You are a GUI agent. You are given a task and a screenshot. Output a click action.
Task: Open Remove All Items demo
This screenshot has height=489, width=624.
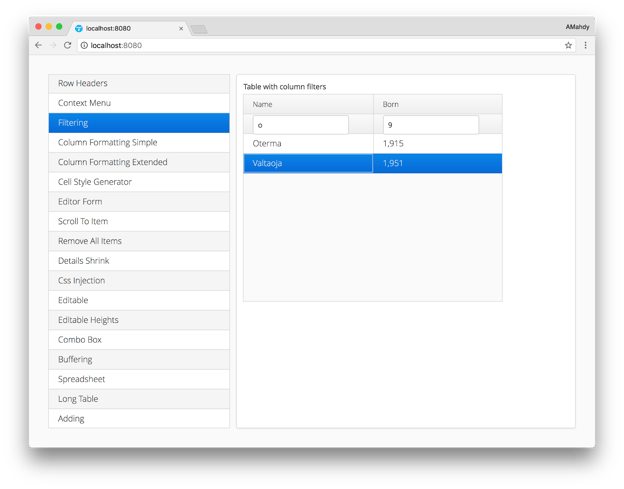(139, 241)
